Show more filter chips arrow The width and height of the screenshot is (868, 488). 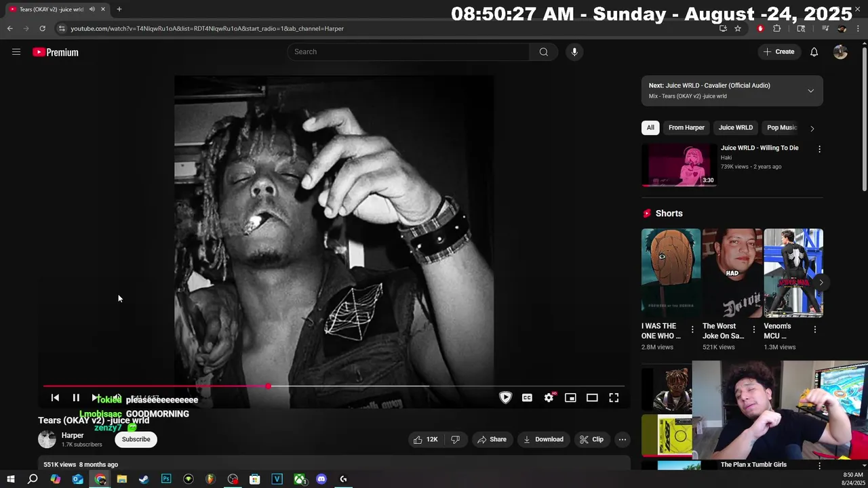812,128
